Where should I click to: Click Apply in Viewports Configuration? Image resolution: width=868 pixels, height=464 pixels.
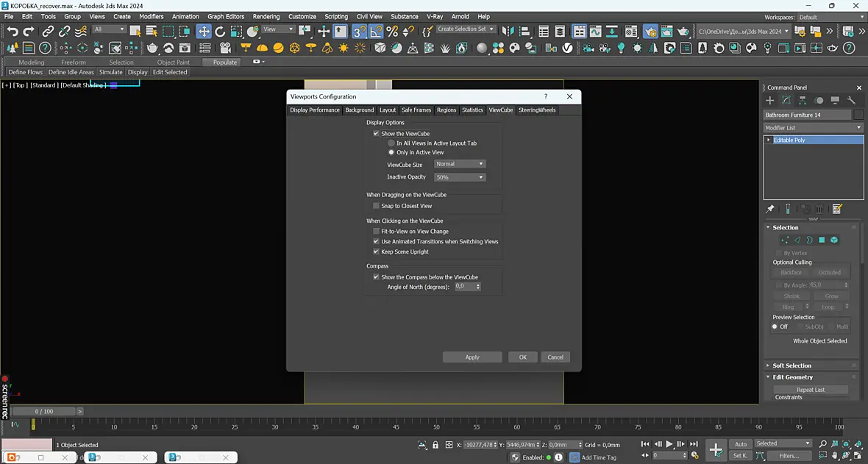[472, 357]
